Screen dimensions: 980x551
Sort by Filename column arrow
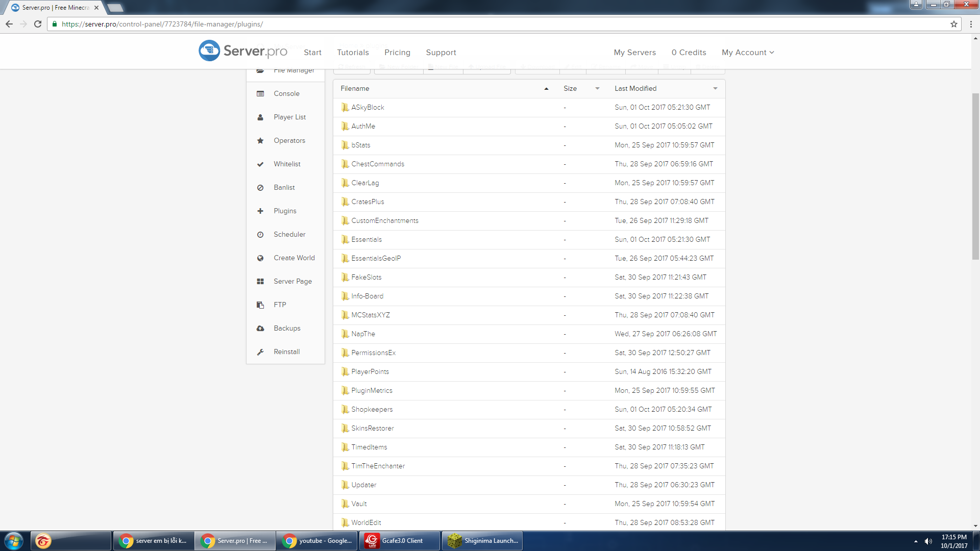(546, 89)
